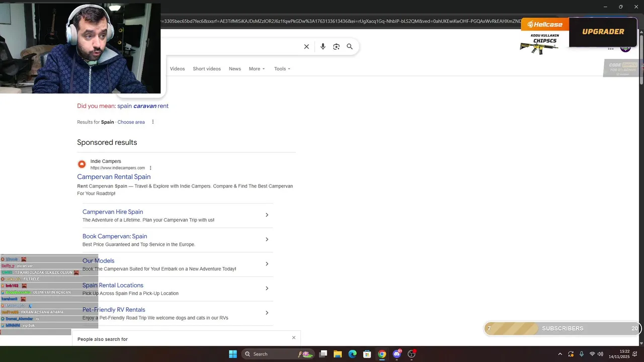Screen dimensions: 644x362
Task: Open Microsoft Edge from the taskbar
Action: [x=353, y=354]
